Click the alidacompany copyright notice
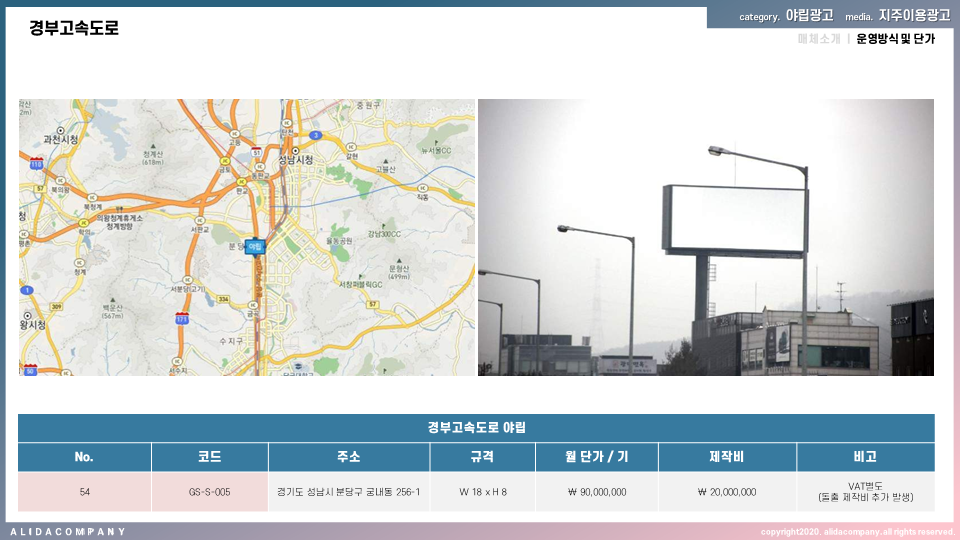 coord(857,531)
